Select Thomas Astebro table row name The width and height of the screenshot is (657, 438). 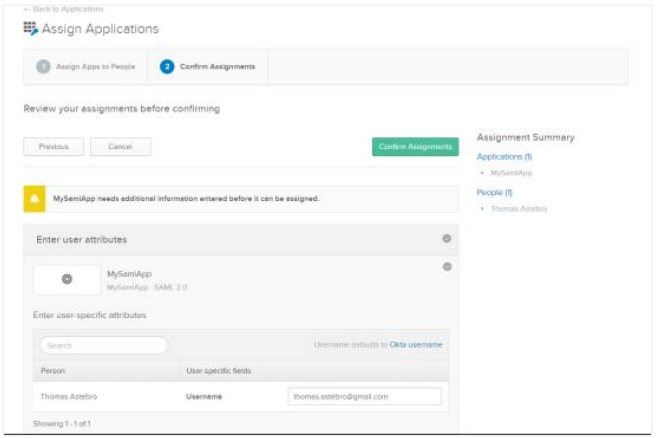(69, 397)
